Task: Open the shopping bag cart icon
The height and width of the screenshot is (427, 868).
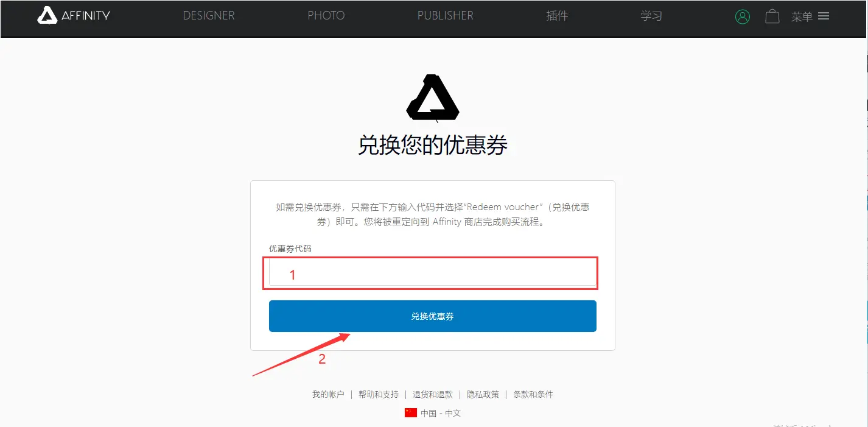Action: pyautogui.click(x=772, y=16)
